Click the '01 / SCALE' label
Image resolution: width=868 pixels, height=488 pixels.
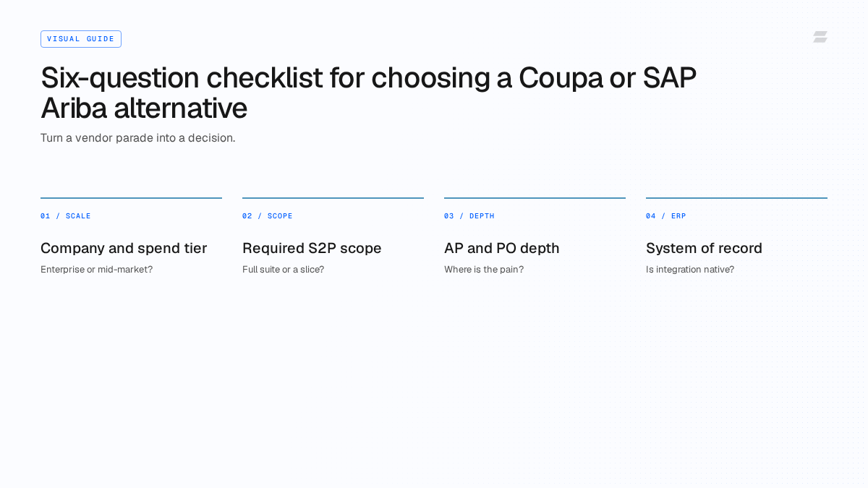pos(66,216)
